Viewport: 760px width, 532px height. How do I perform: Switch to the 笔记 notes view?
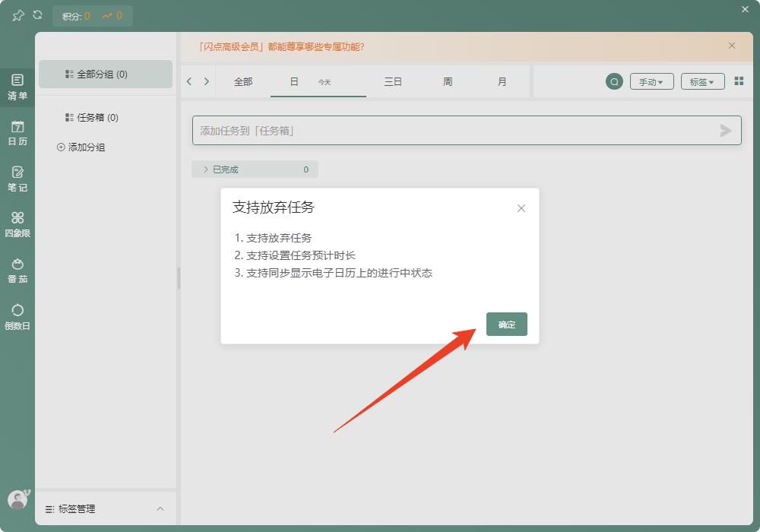[x=17, y=176]
